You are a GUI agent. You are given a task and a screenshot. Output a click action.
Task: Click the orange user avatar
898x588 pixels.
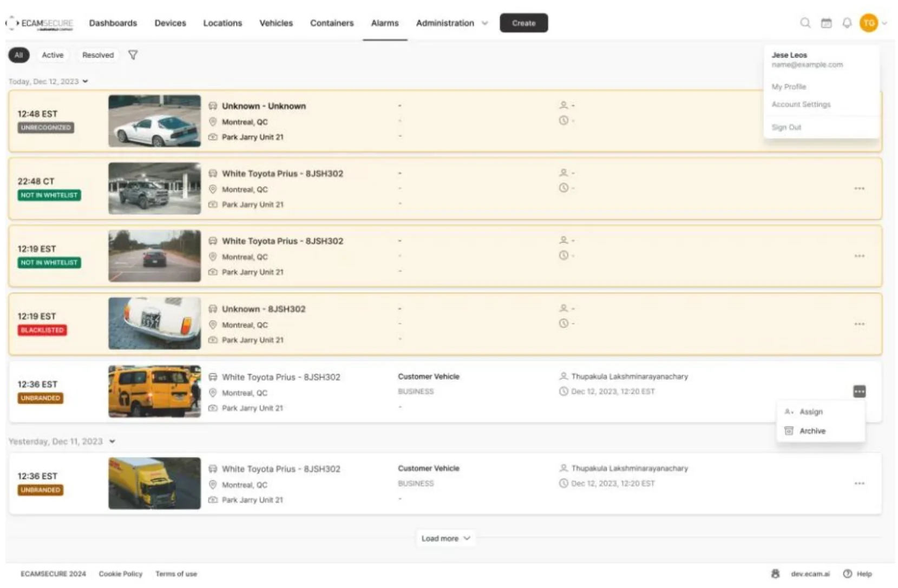pos(868,23)
